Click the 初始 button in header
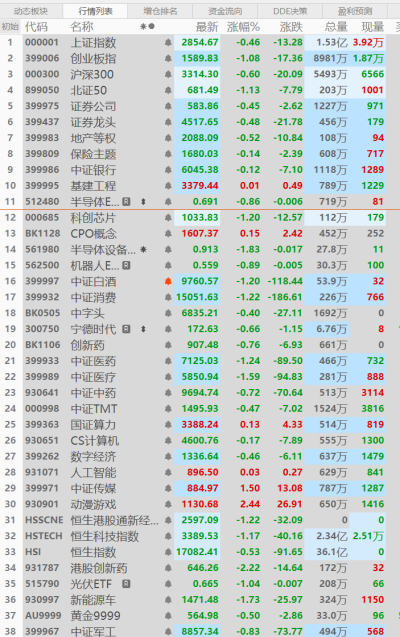This screenshot has height=637, width=400. pos(10,27)
